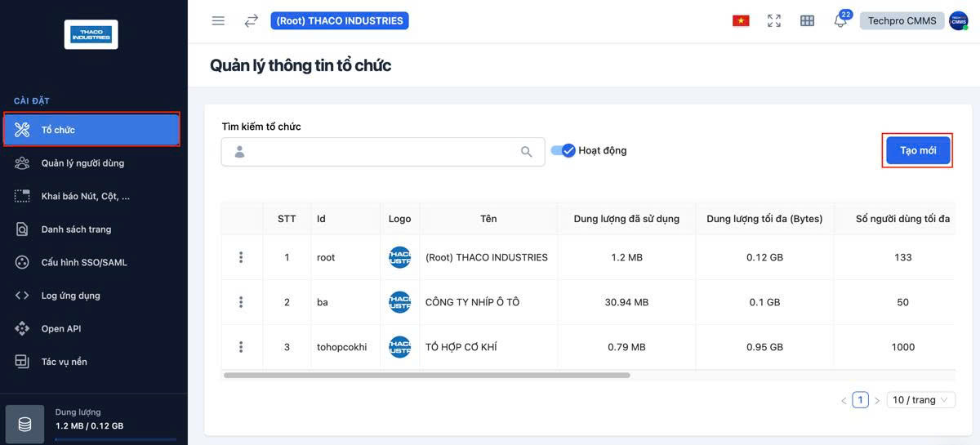Click the switch organization arrows icon
Screen dimensions: 980x445
(x=251, y=21)
